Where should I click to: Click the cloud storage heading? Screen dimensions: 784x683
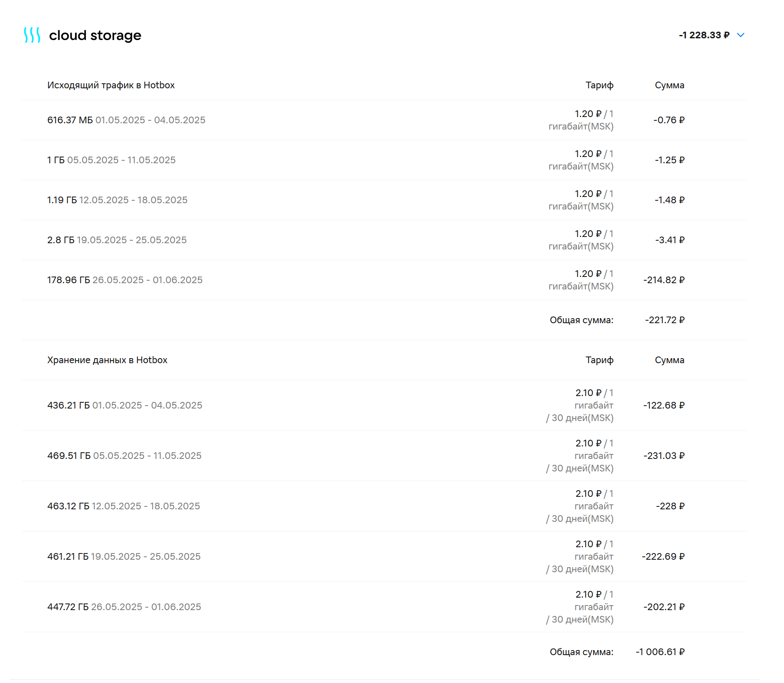pos(95,35)
